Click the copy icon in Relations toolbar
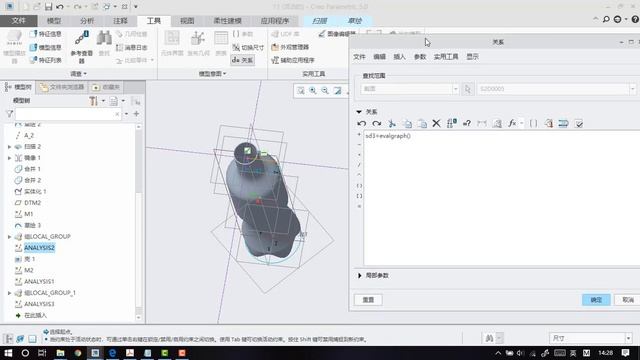This screenshot has height=360, width=640. 407,123
